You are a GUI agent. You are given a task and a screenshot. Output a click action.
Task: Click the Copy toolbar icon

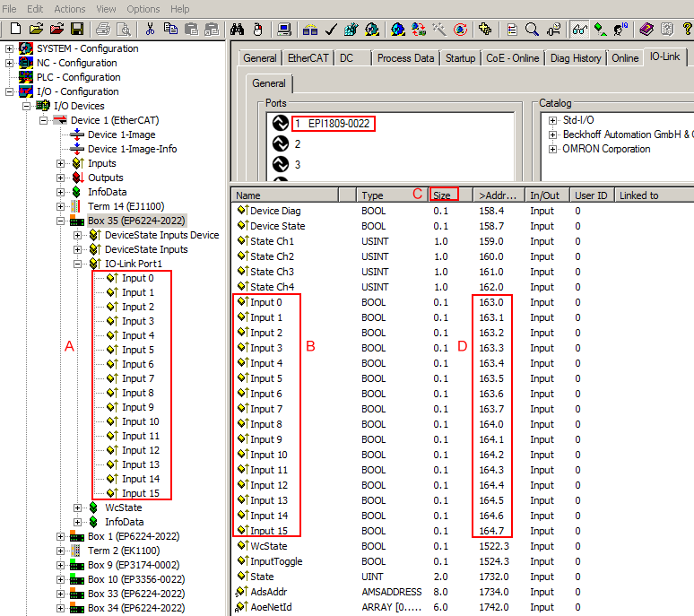click(x=170, y=30)
